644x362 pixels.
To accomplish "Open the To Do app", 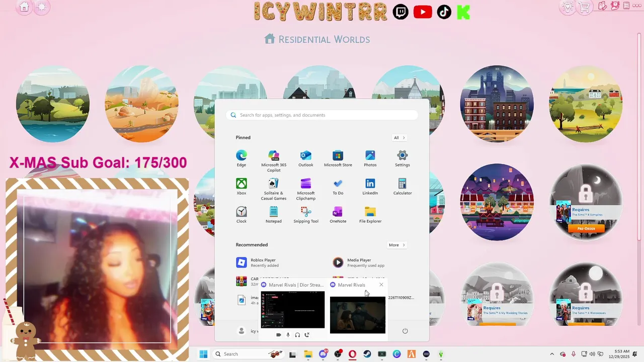I will 338,187.
